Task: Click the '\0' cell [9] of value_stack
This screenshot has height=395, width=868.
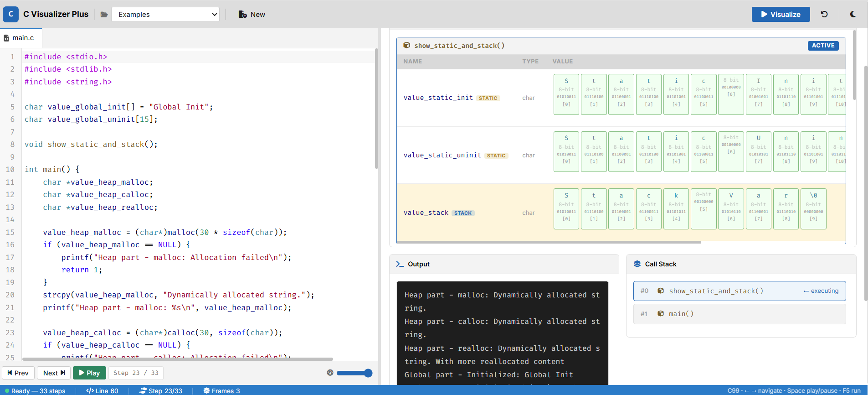Action: click(x=813, y=209)
